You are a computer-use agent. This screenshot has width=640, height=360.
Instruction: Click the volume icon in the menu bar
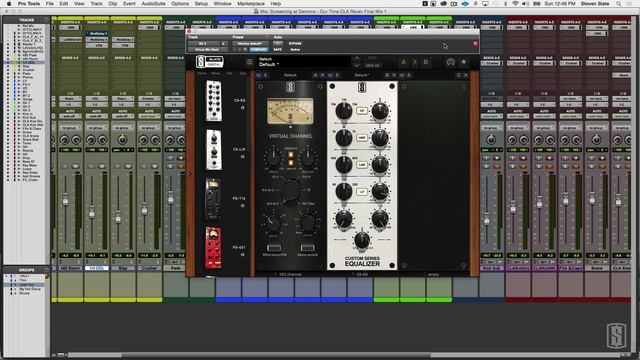(x=526, y=4)
